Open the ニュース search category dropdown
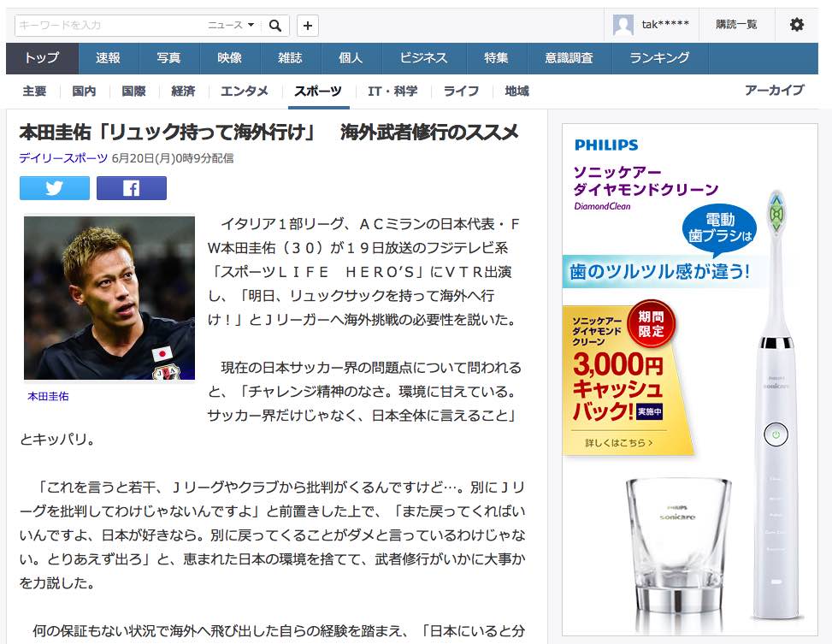Screen dimensions: 832x644 tap(231, 25)
